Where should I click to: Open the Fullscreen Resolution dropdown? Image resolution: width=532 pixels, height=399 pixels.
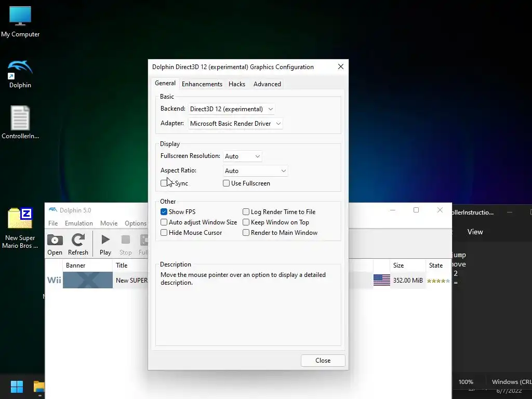pyautogui.click(x=243, y=156)
